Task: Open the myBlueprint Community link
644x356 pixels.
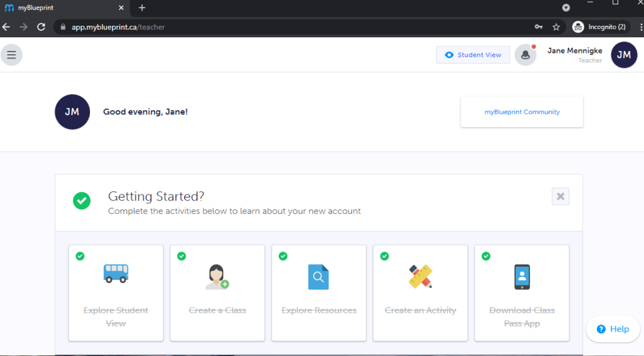Action: [x=522, y=112]
